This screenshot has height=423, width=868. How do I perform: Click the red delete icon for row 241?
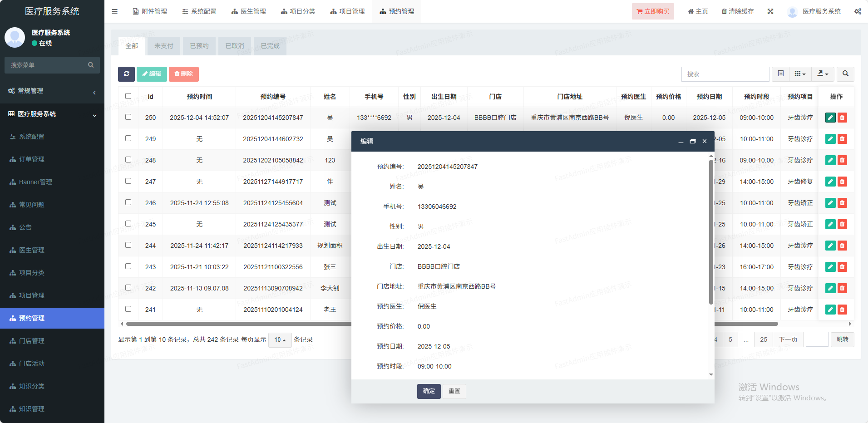click(x=842, y=310)
